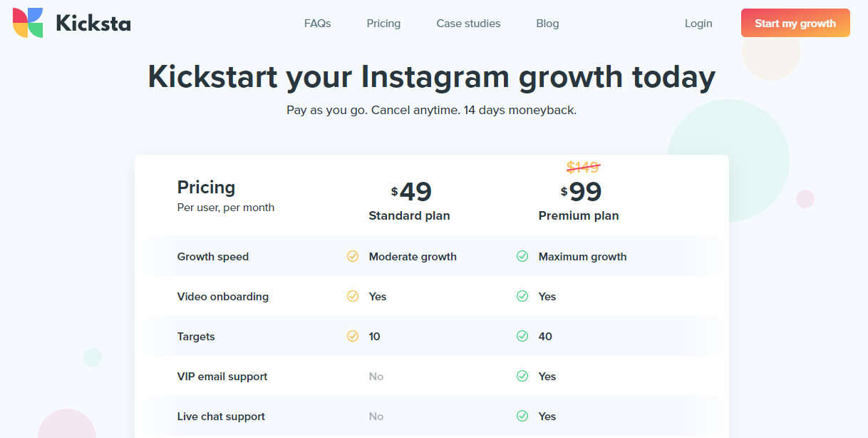Screen dimensions: 868x438
Task: Select the Standard plan heading
Action: (409, 215)
